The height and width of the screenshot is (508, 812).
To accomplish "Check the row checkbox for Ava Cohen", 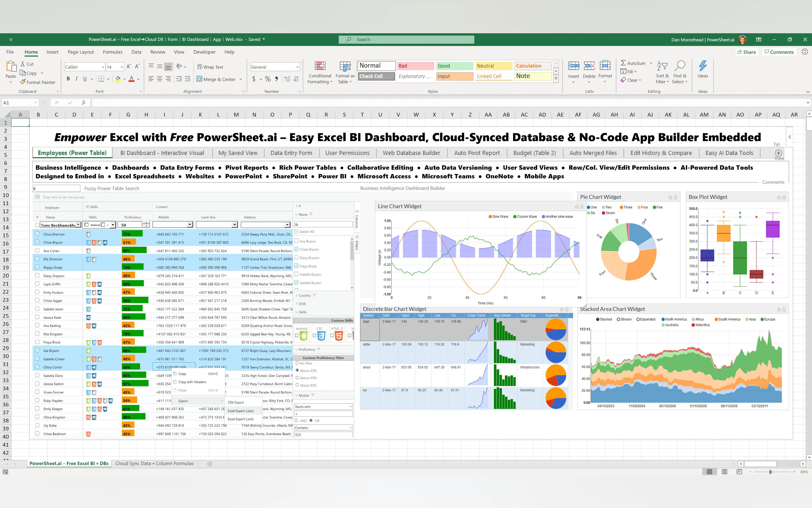I will pyautogui.click(x=37, y=250).
